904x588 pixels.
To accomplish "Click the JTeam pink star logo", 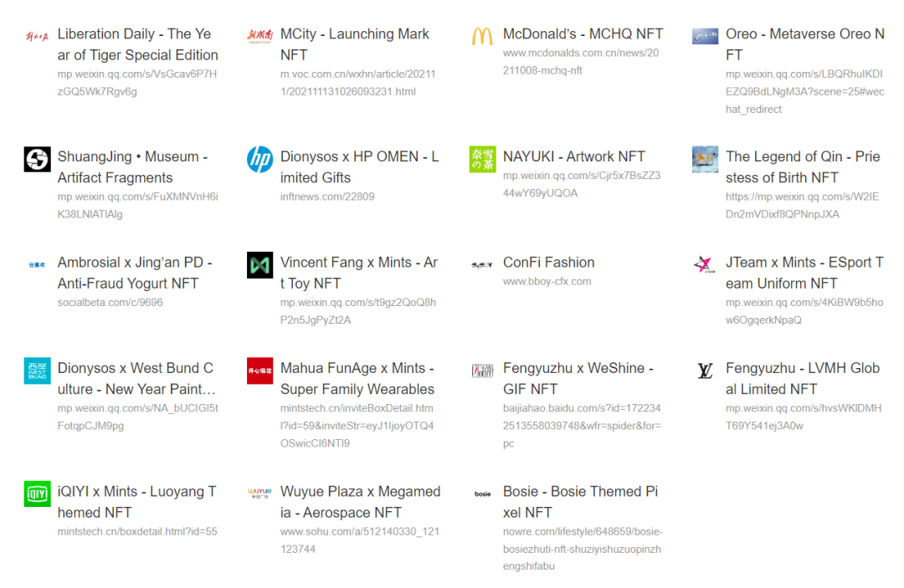I will click(705, 265).
